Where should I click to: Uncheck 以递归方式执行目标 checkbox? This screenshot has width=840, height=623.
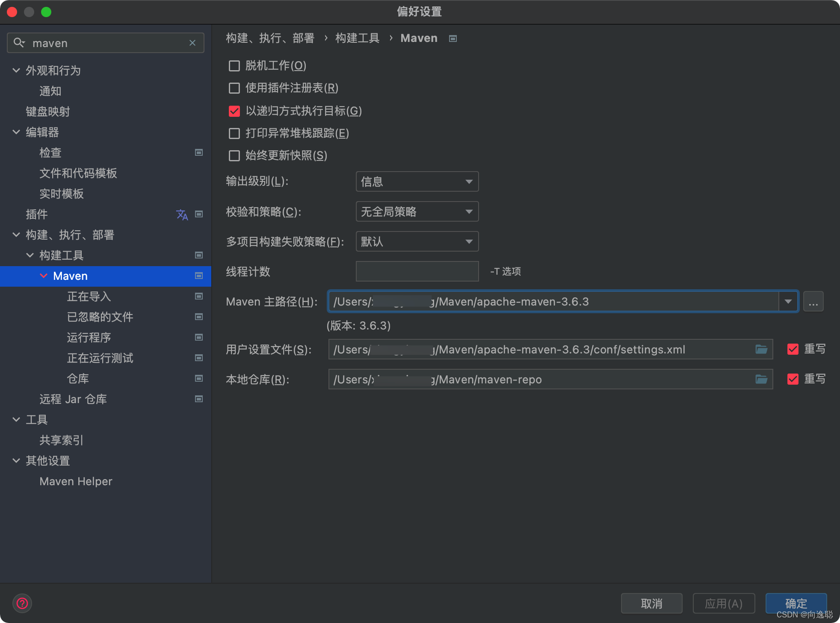tap(234, 111)
